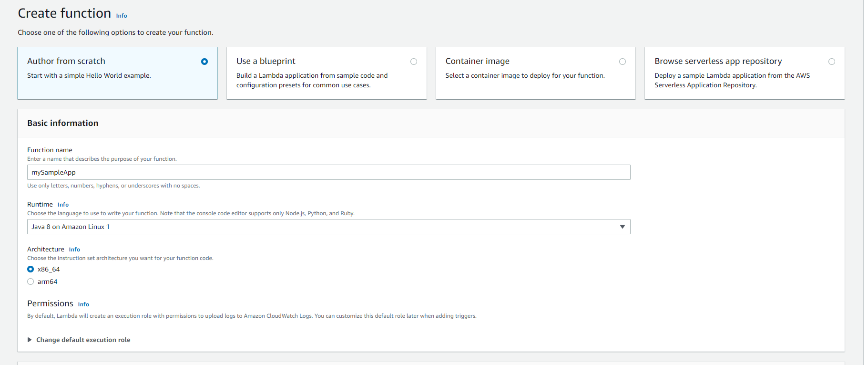
Task: Open Info link next to Create function
Action: coord(122,16)
